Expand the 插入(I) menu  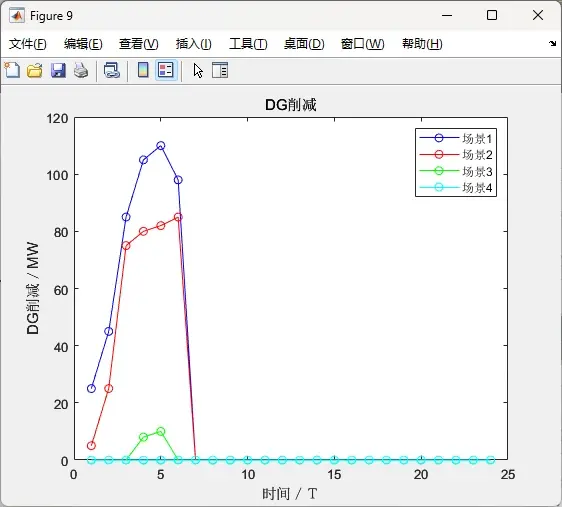pyautogui.click(x=194, y=44)
